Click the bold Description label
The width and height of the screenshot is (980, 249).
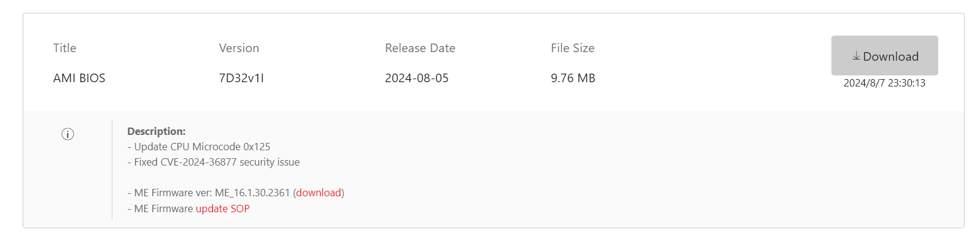(157, 131)
